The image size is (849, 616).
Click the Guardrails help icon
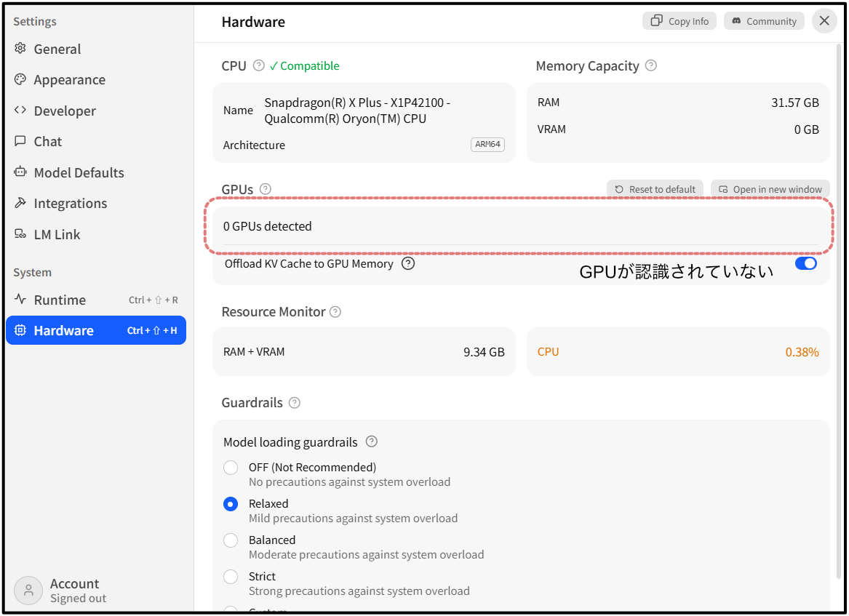point(295,403)
